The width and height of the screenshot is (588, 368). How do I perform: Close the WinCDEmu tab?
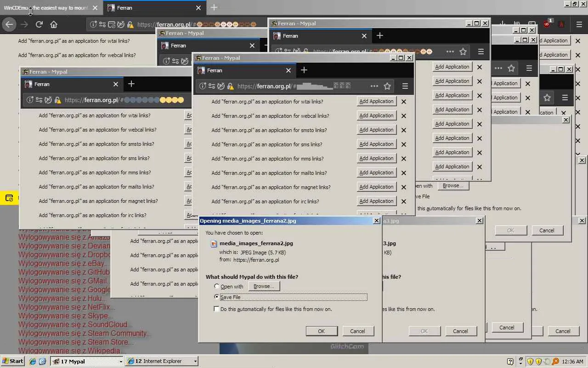pos(95,8)
